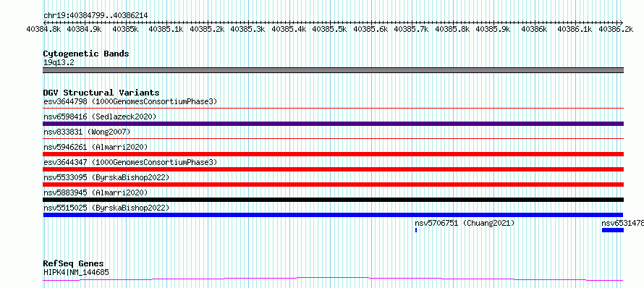Click the gray 19q13.2 cytogenetic band bar
644x288 pixels.
(x=333, y=70)
